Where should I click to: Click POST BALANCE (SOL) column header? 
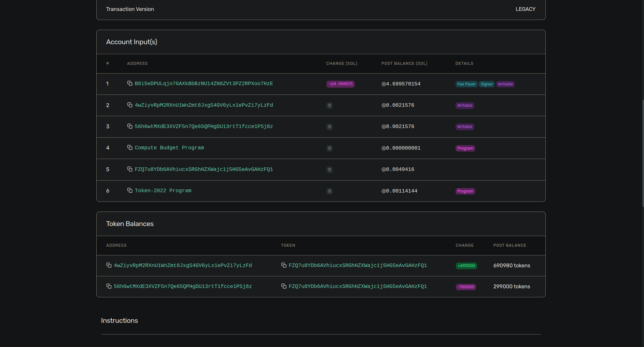point(405,64)
